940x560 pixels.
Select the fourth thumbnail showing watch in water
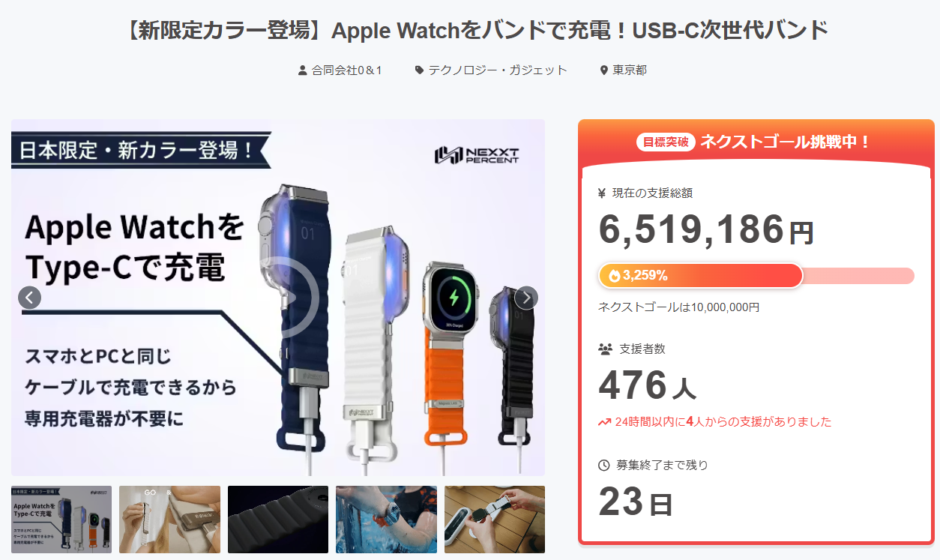[x=386, y=520]
